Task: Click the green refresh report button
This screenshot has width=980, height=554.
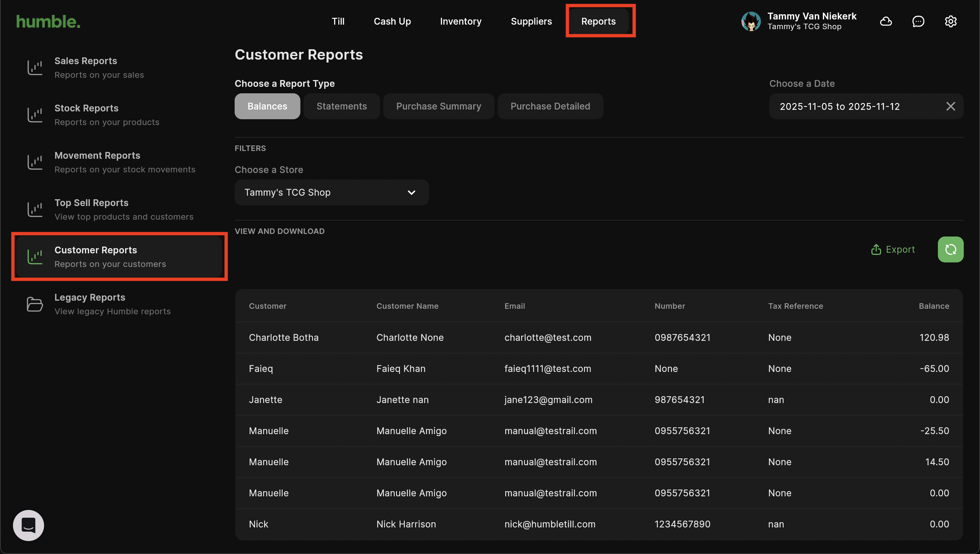Action: click(x=950, y=249)
